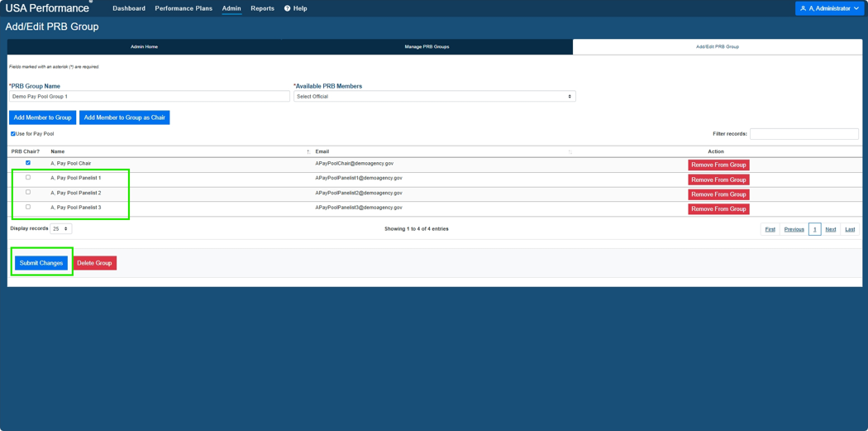Toggle the Use for Pay Pool checkbox
Viewport: 868px width, 431px height.
point(12,133)
